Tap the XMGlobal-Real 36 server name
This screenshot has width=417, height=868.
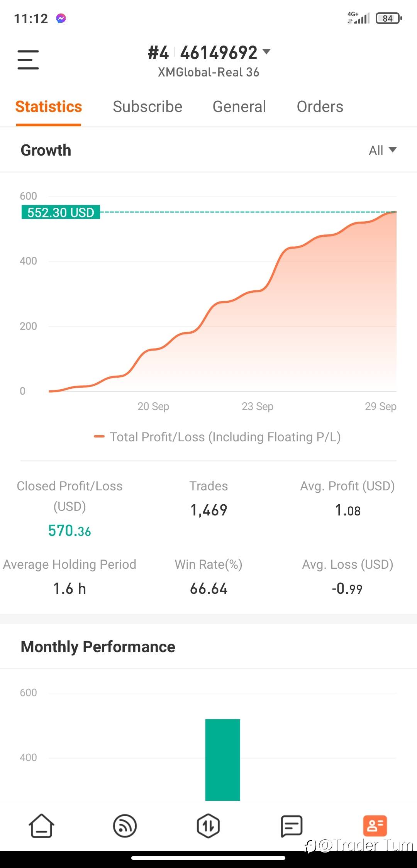point(208,72)
